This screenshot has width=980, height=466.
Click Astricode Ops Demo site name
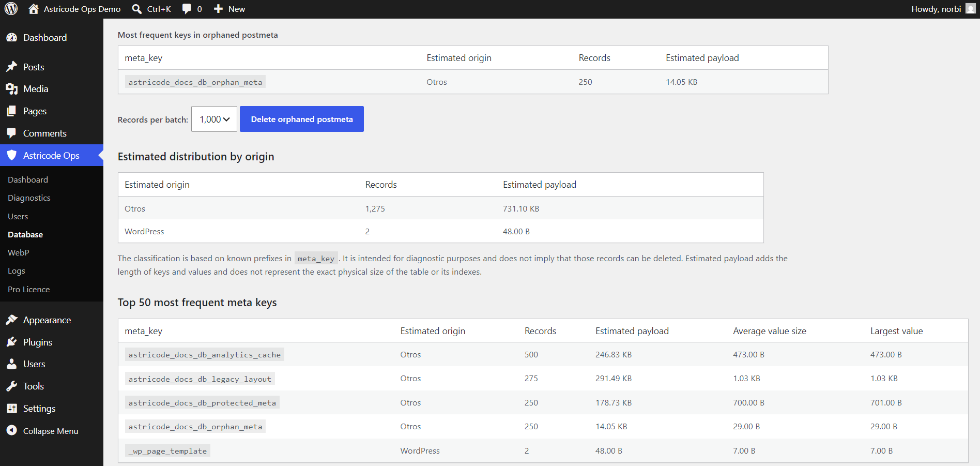(82, 9)
